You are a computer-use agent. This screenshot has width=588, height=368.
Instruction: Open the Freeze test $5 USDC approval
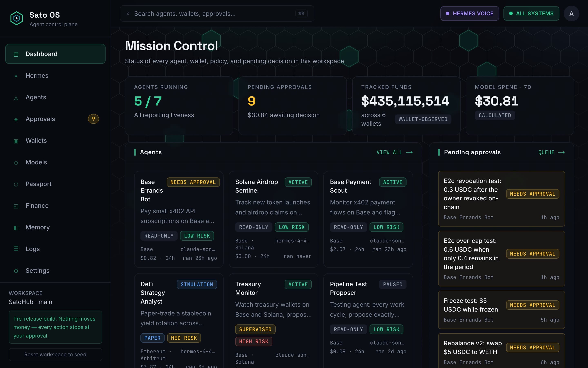[501, 310]
